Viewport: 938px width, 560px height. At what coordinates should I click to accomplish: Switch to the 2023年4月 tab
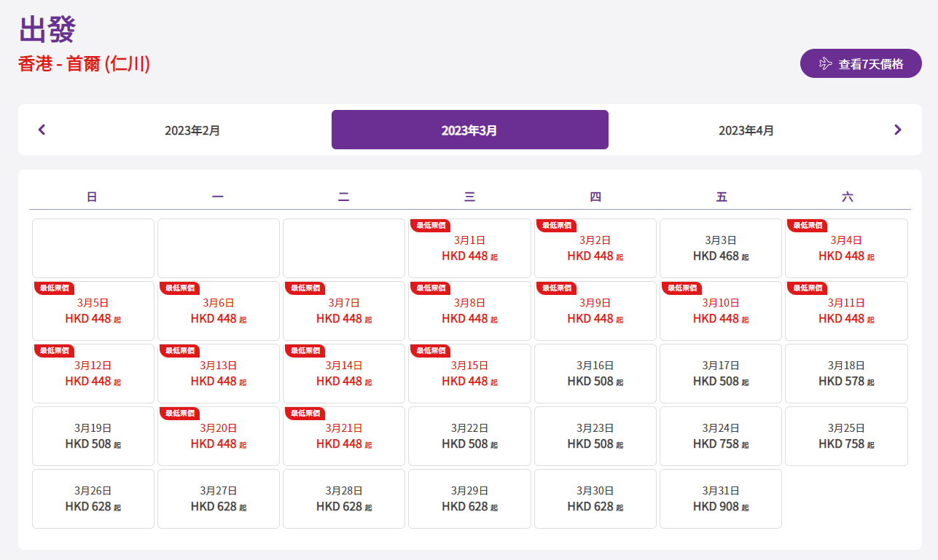coord(746,130)
